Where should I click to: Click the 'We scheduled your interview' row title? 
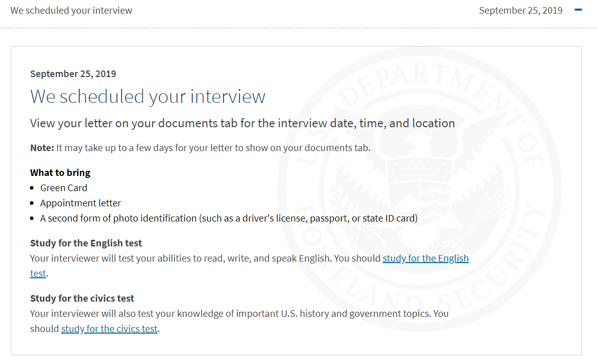[71, 10]
